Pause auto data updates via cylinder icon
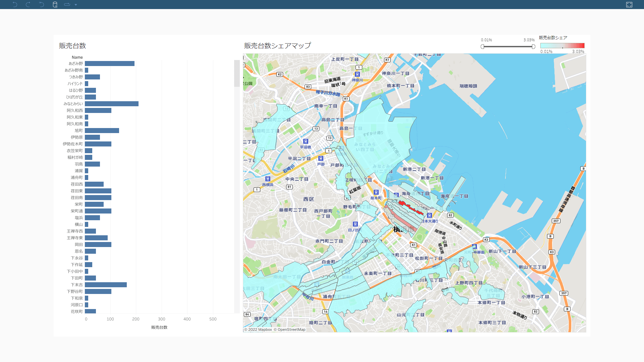This screenshot has height=362, width=644. [55, 4]
